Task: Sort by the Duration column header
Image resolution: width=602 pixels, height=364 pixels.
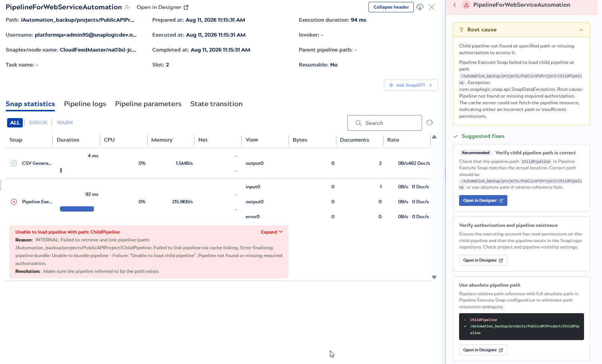Action: (x=68, y=140)
